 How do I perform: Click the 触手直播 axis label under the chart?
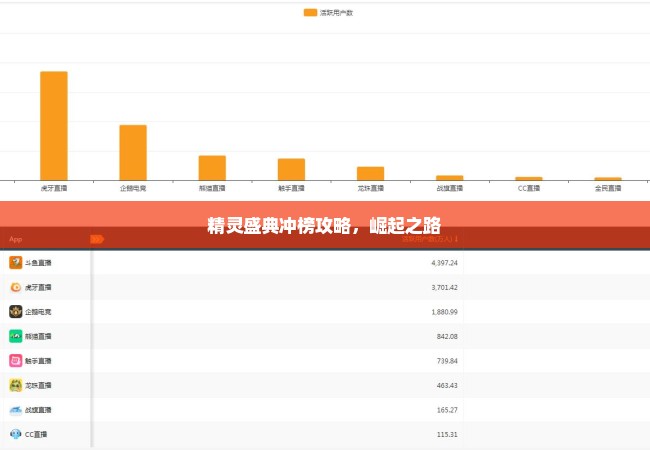[x=291, y=189]
